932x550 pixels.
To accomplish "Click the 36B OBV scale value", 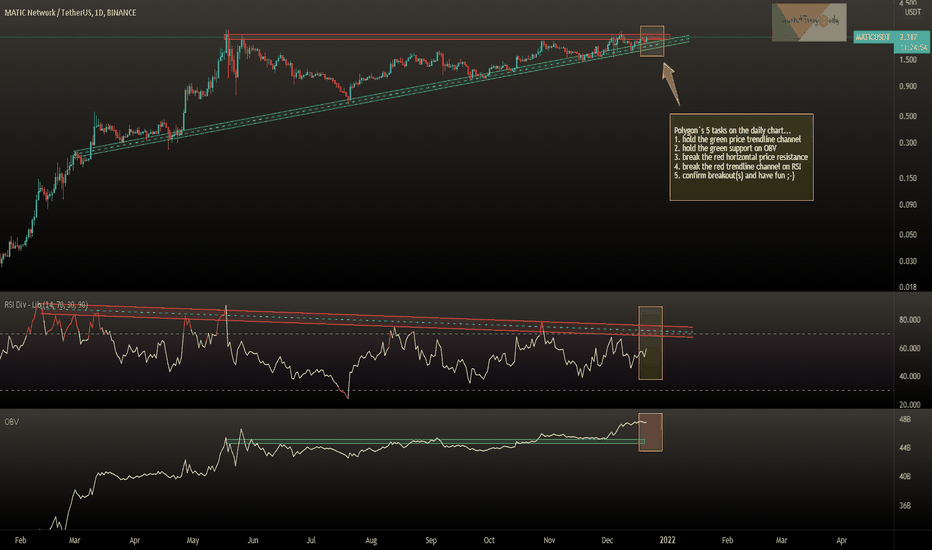I will tap(905, 505).
